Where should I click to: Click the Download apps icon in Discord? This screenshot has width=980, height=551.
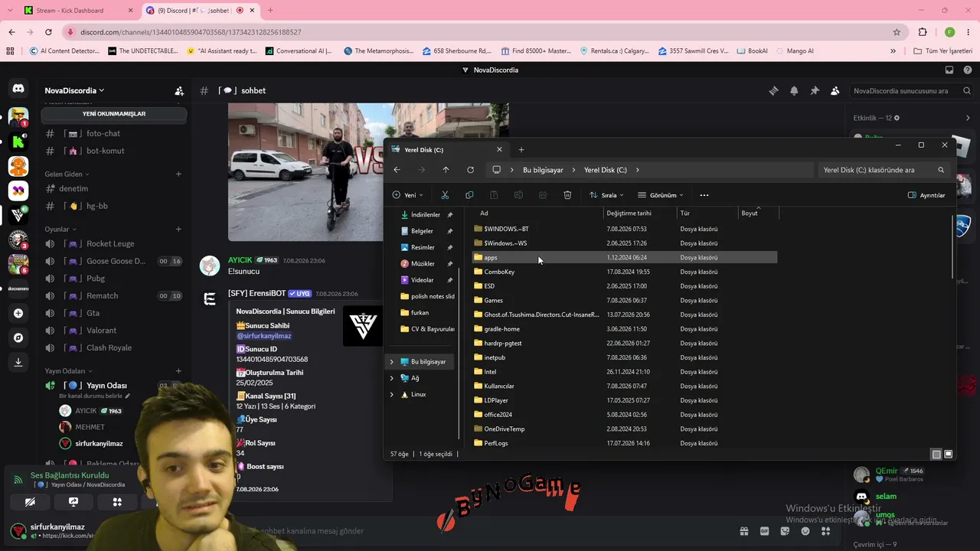[18, 362]
